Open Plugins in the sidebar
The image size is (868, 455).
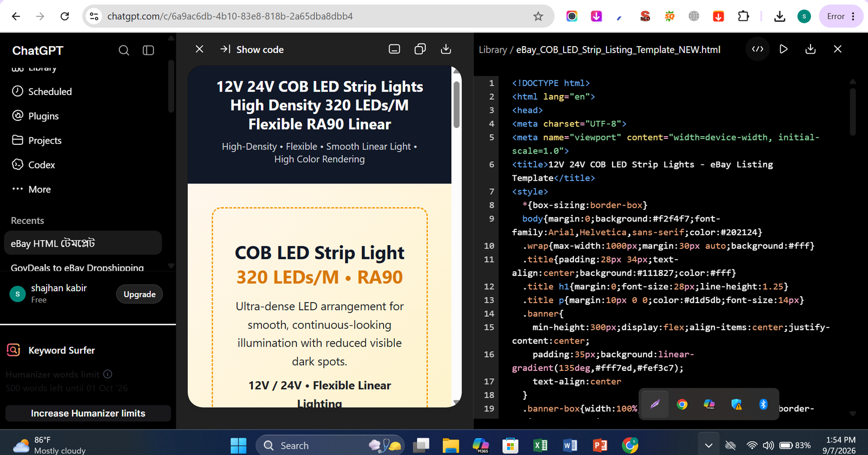(x=35, y=116)
